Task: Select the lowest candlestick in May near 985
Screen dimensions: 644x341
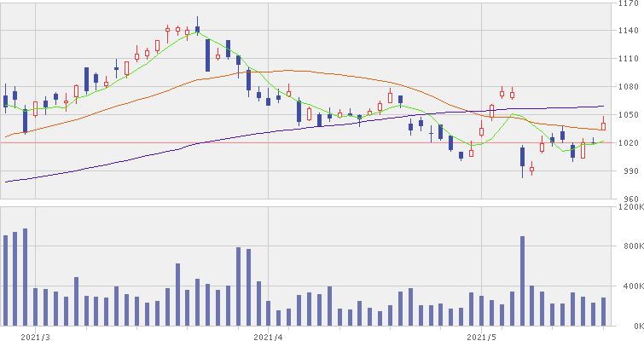Action: 522,157
